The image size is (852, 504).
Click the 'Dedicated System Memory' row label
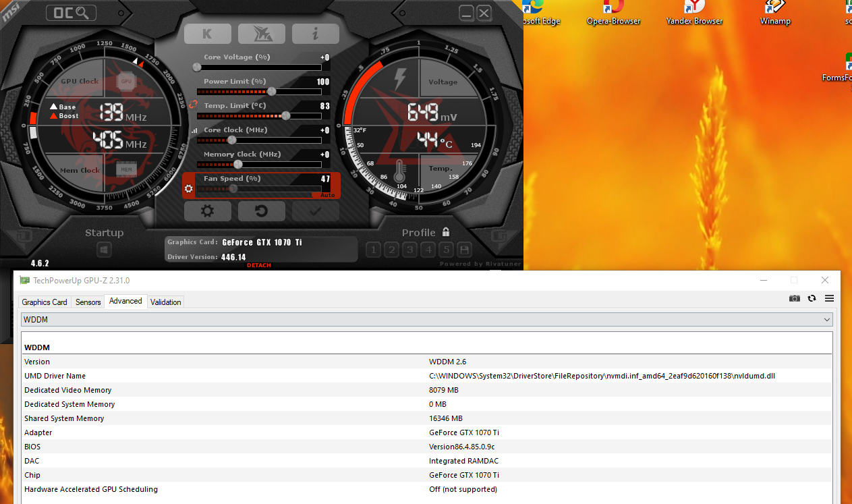coord(69,404)
